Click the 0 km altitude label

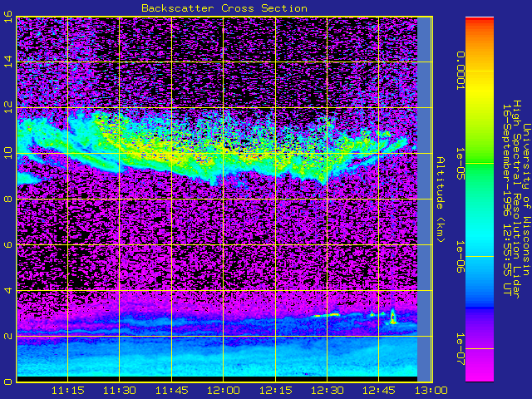pos(8,382)
